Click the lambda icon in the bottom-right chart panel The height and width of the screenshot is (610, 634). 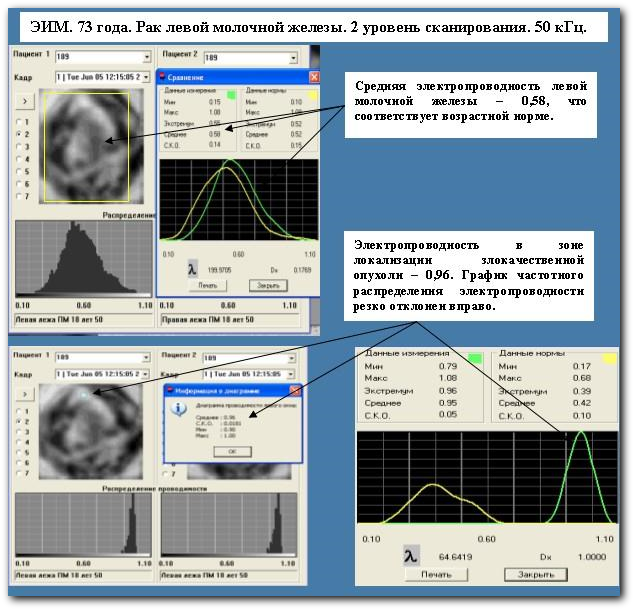[x=411, y=554]
